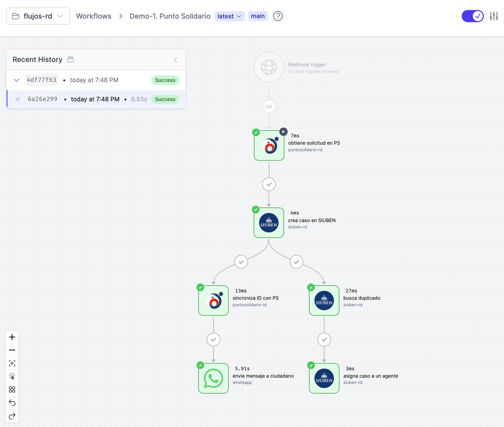Click Success badge of run 6a26e299
This screenshot has height=427, width=504.
[165, 99]
